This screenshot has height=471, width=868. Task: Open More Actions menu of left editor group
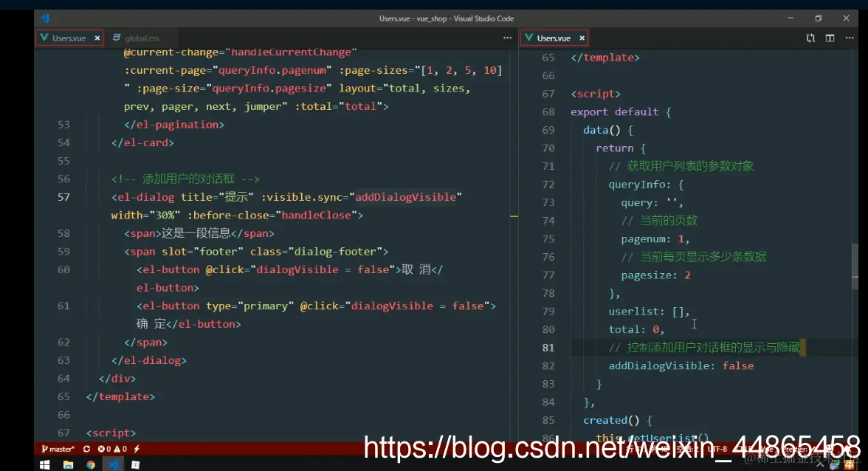point(507,38)
